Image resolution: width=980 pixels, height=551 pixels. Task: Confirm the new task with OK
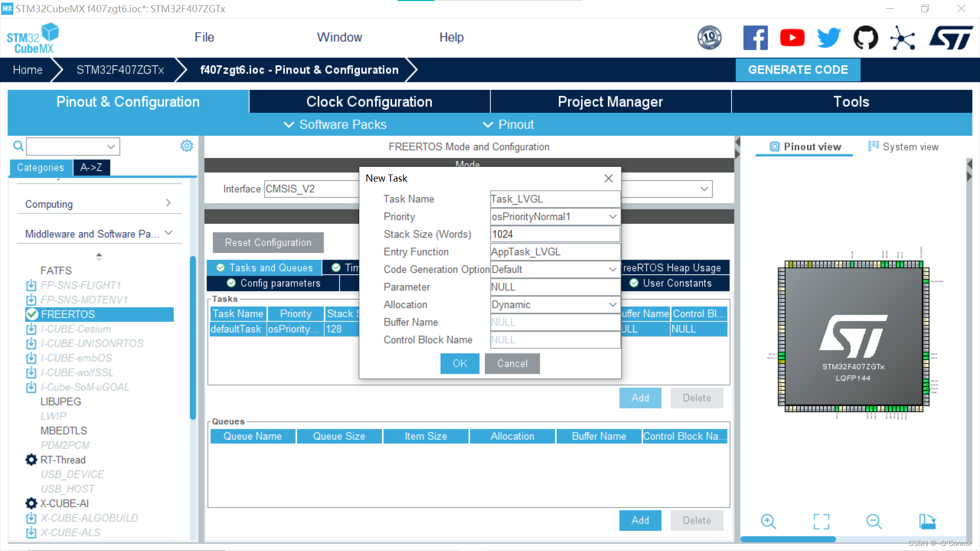[459, 363]
